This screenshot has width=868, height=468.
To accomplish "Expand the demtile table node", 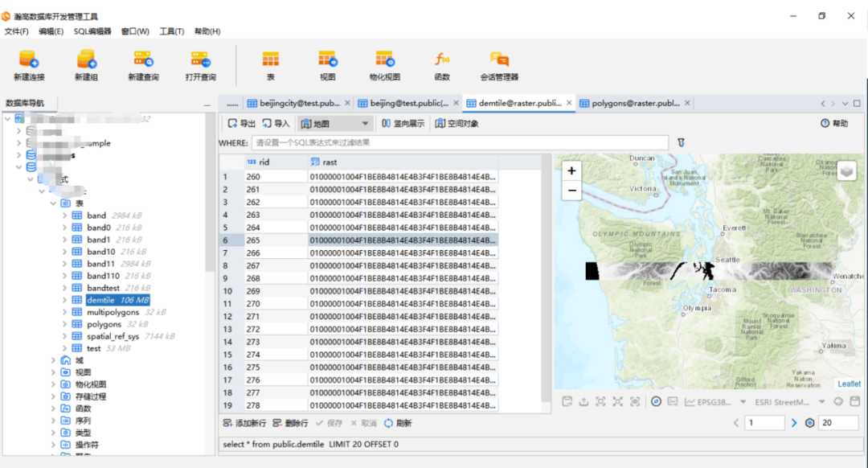I will [64, 300].
